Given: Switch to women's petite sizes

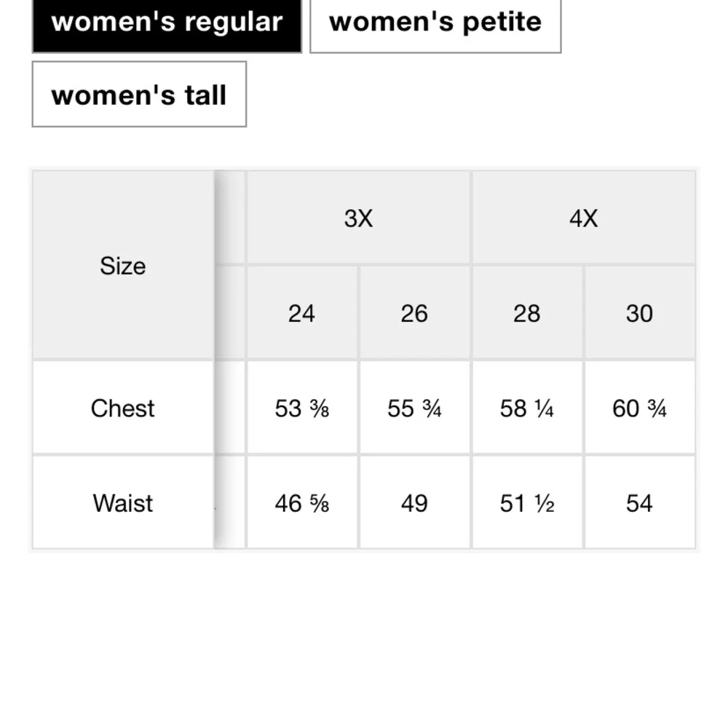Looking at the screenshot, I should tap(435, 23).
